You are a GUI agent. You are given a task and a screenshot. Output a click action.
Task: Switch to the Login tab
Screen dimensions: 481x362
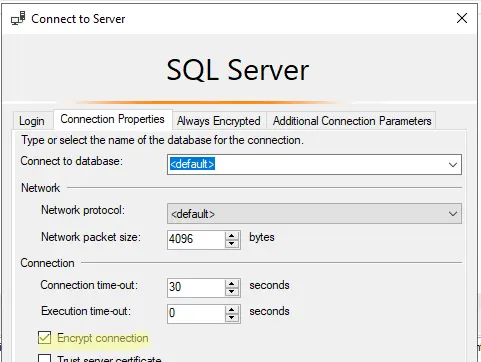pyautogui.click(x=32, y=121)
